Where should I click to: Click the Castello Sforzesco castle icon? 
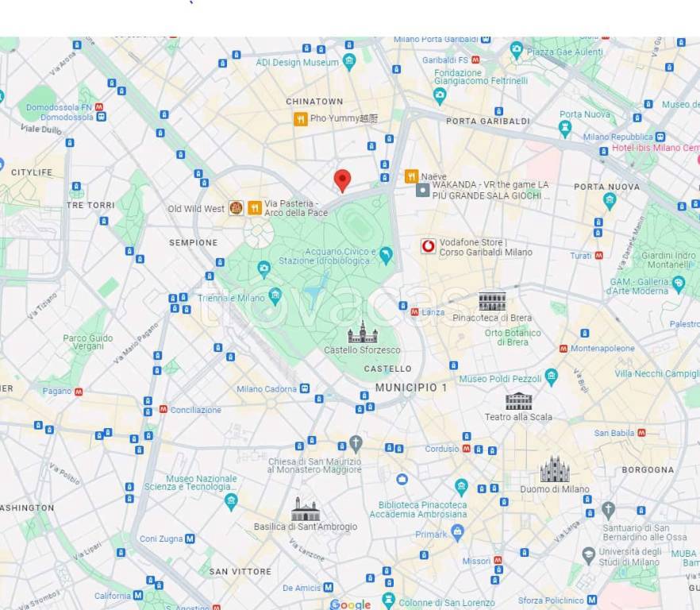(x=363, y=332)
